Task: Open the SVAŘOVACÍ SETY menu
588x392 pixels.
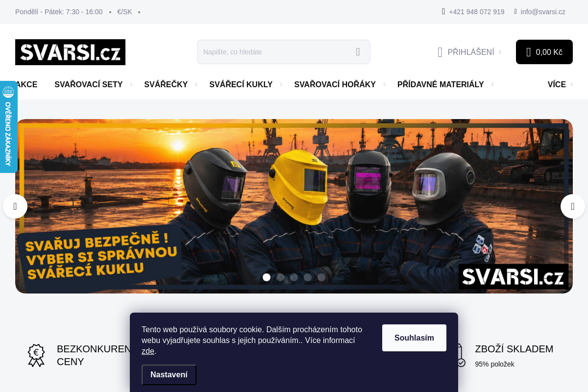Action: [89, 84]
